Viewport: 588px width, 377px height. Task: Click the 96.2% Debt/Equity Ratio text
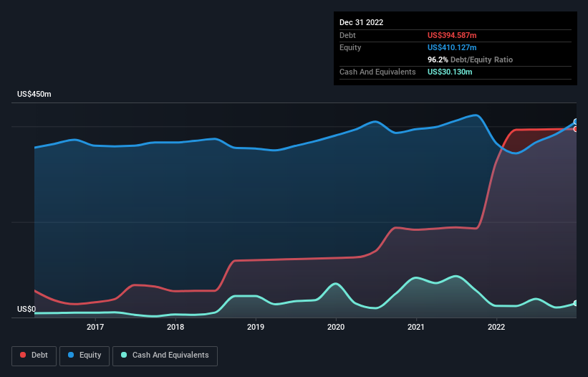click(471, 59)
